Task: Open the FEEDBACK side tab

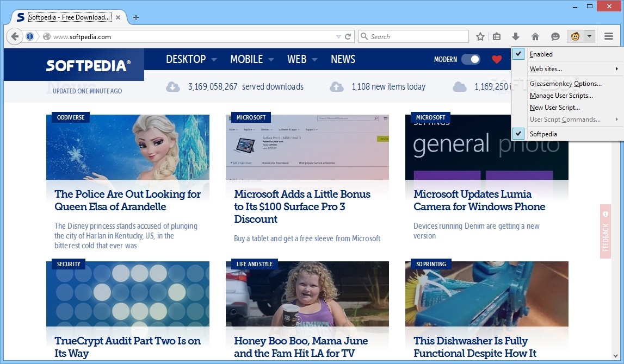Action: 606,231
